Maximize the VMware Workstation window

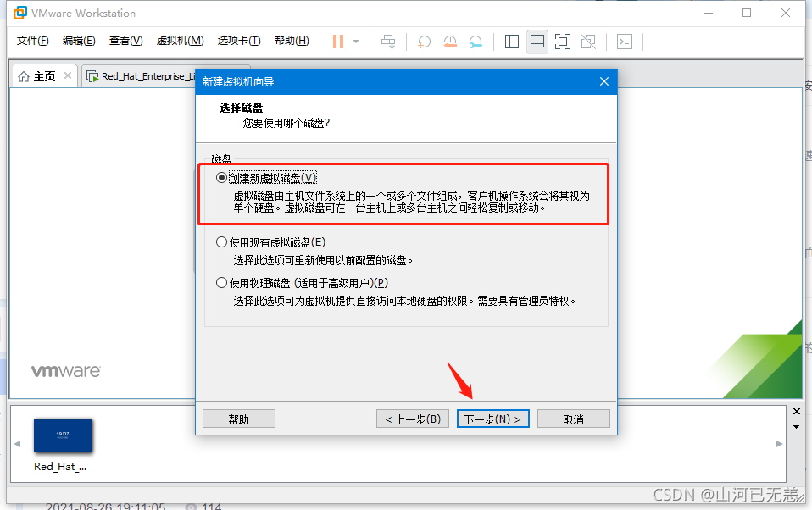pos(747,13)
